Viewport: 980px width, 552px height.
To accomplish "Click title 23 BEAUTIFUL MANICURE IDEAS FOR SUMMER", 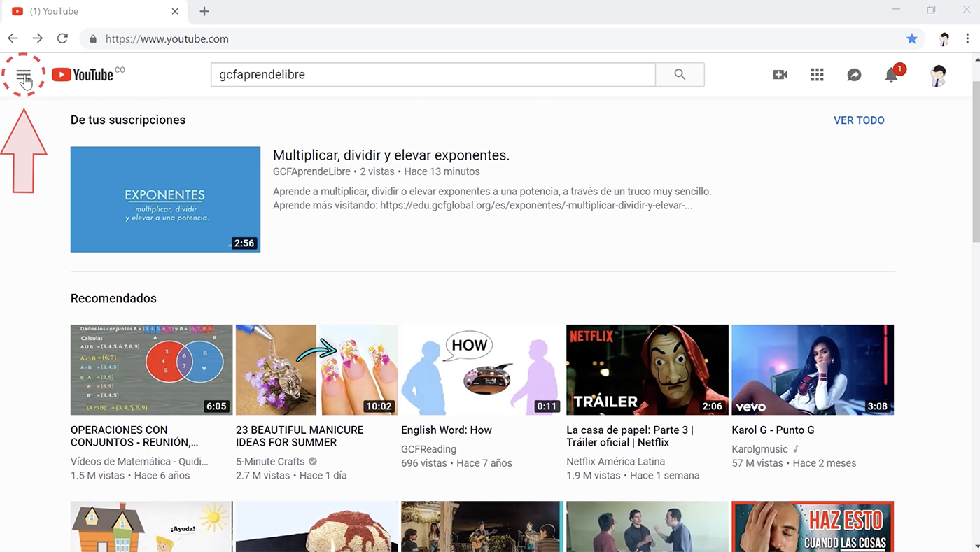I will coord(300,436).
